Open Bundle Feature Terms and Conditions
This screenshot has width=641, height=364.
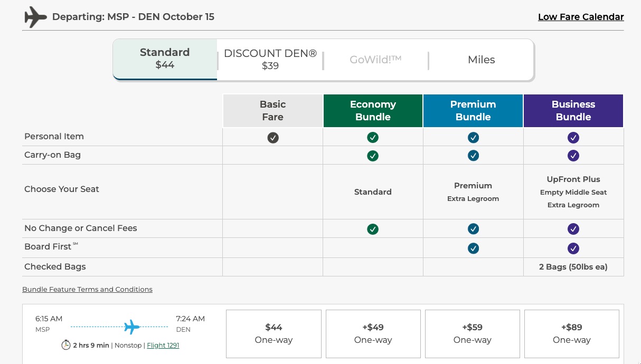click(87, 289)
